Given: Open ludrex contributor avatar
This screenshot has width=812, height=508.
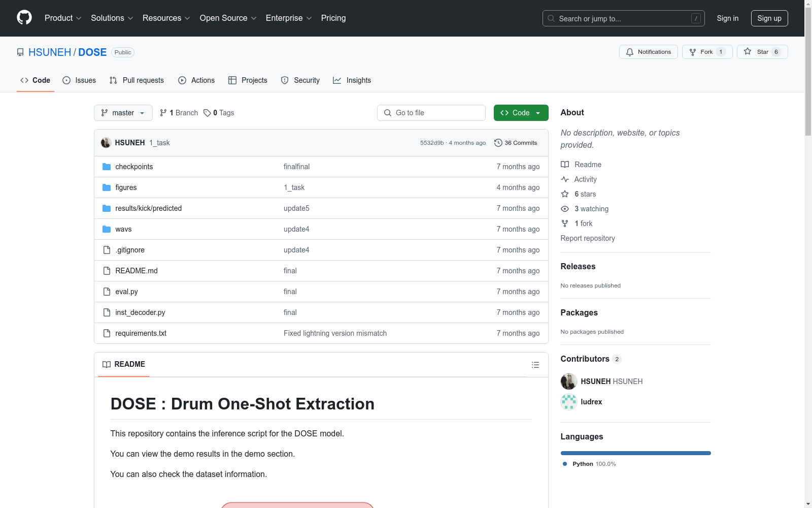Looking at the screenshot, I should tap(569, 402).
